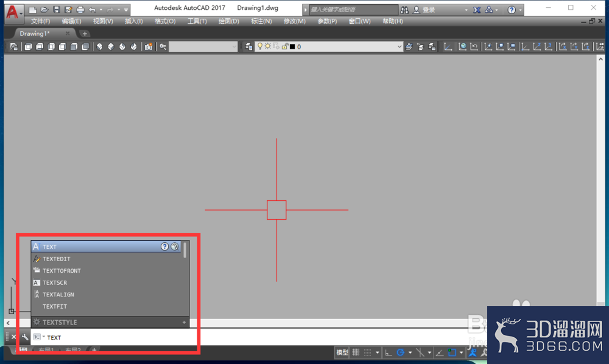Open the 工具(T) menu
Image resolution: width=609 pixels, height=364 pixels.
197,21
